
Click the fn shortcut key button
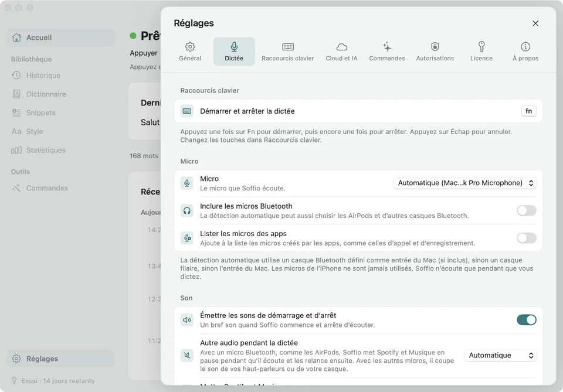[528, 111]
